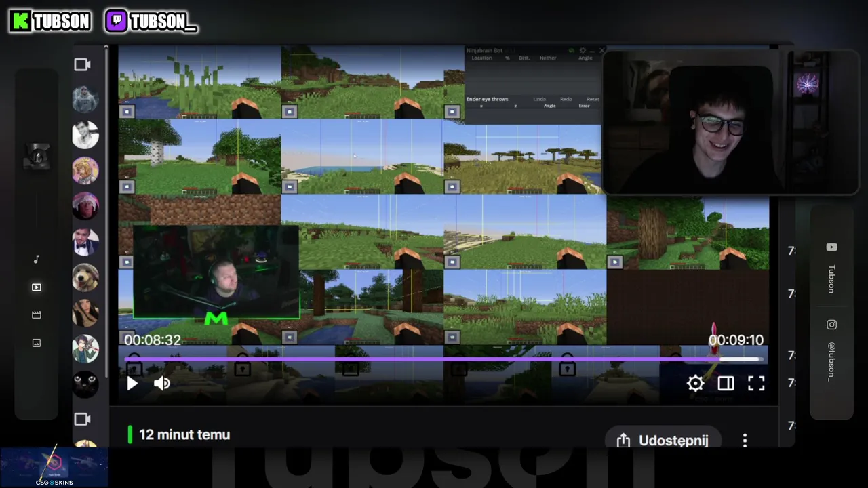Click the Twitch TUBSON_ logo
Image resolution: width=868 pixels, height=488 pixels.
tap(151, 21)
